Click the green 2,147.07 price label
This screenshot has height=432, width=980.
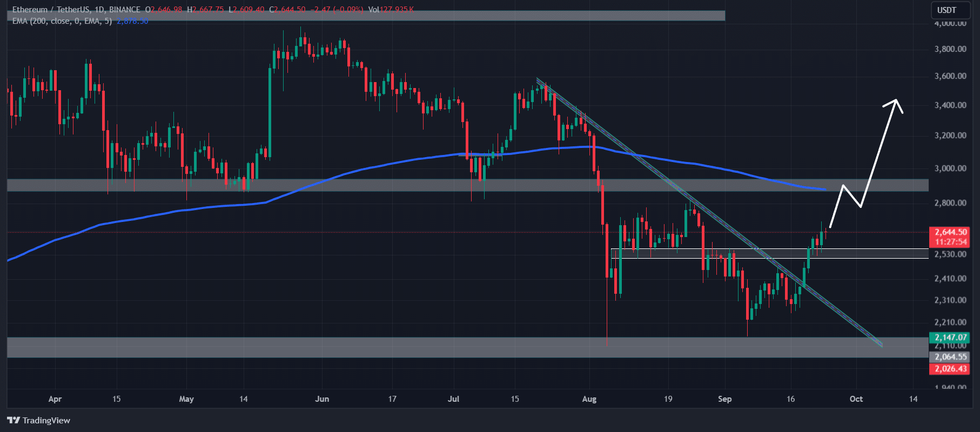point(949,337)
